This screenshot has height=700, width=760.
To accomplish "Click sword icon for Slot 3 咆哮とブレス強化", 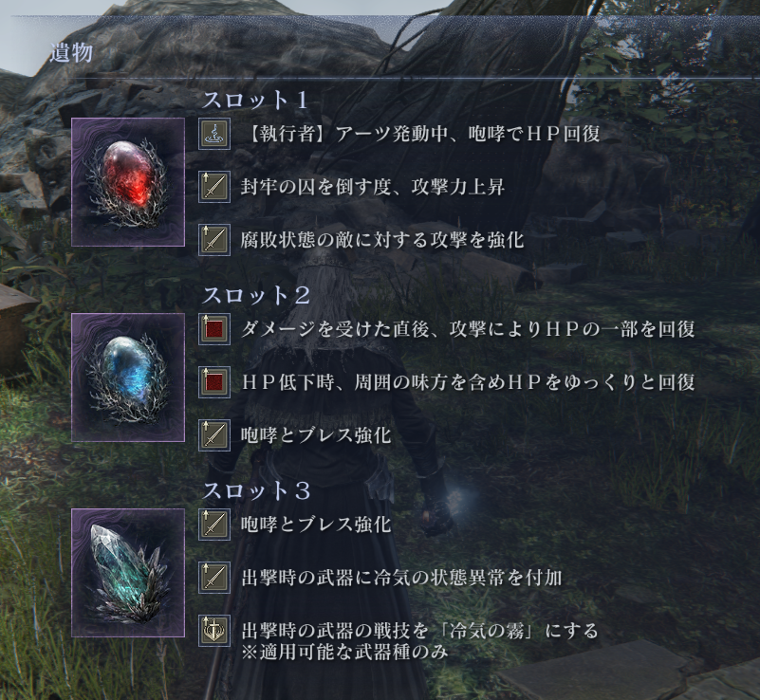I will pos(214,525).
